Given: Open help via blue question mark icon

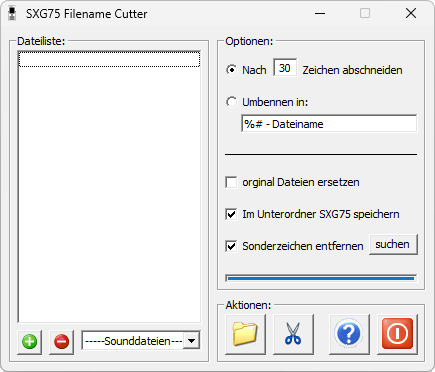Looking at the screenshot, I should pyautogui.click(x=349, y=334).
